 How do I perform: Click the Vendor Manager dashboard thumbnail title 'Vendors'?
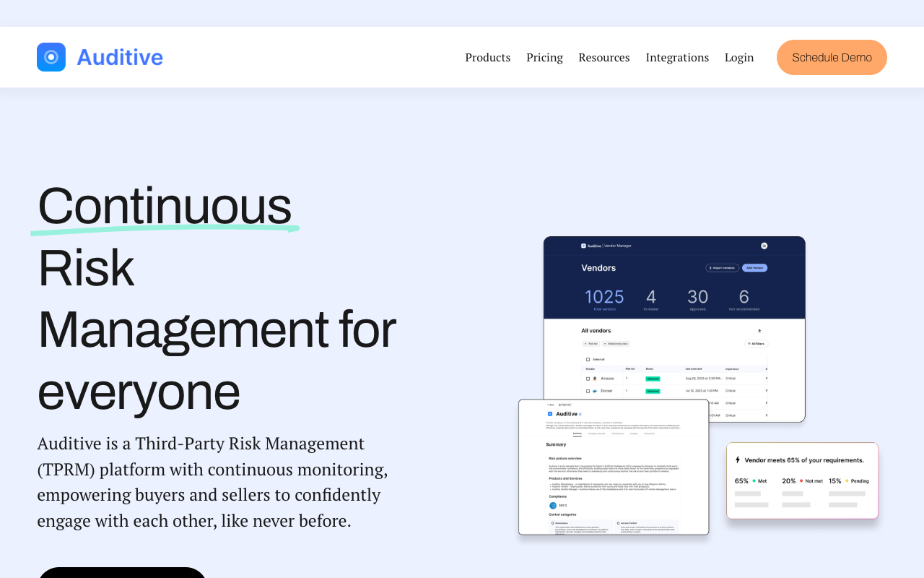[598, 268]
